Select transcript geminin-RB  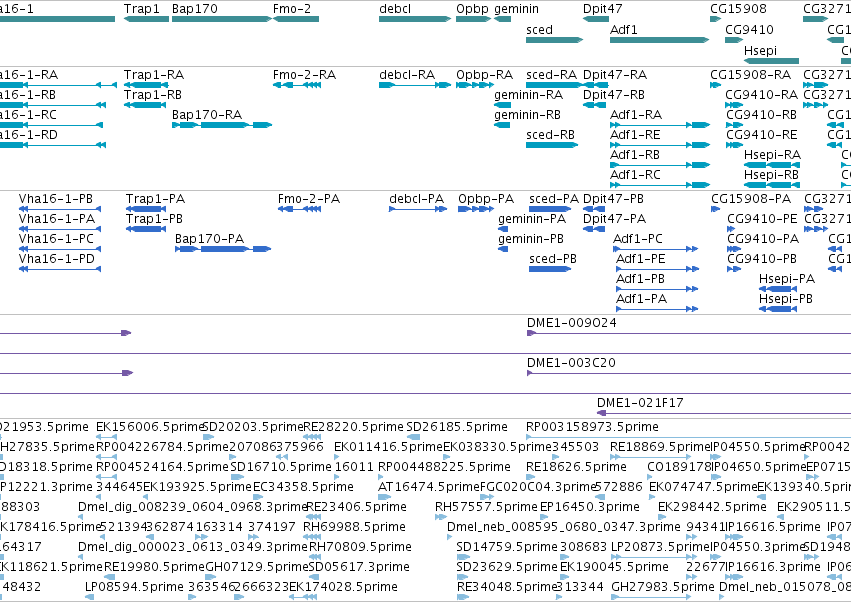[502, 125]
